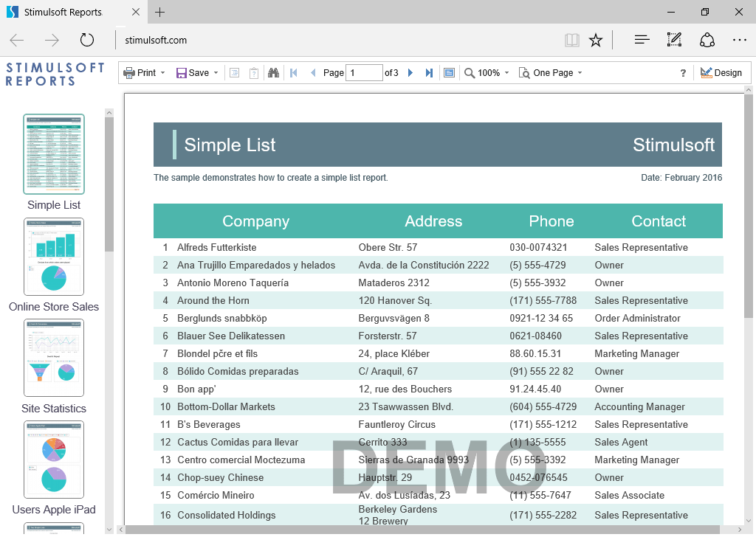This screenshot has height=537, width=756.
Task: Click Consolidated Holdings company name
Action: point(227,516)
